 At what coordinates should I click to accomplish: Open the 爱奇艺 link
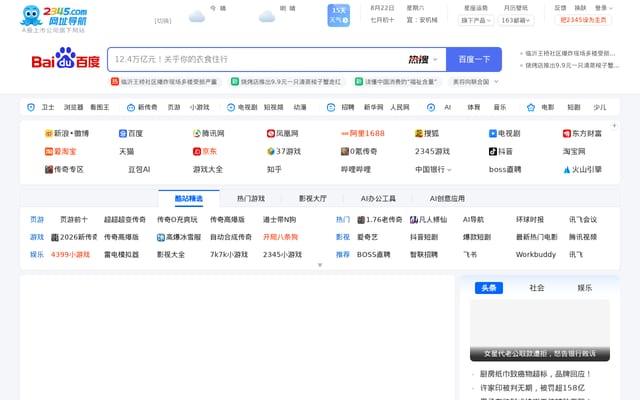[367, 237]
